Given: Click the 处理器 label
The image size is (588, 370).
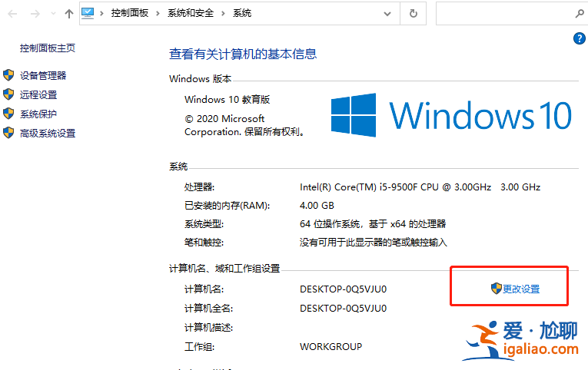Looking at the screenshot, I should point(200,187).
